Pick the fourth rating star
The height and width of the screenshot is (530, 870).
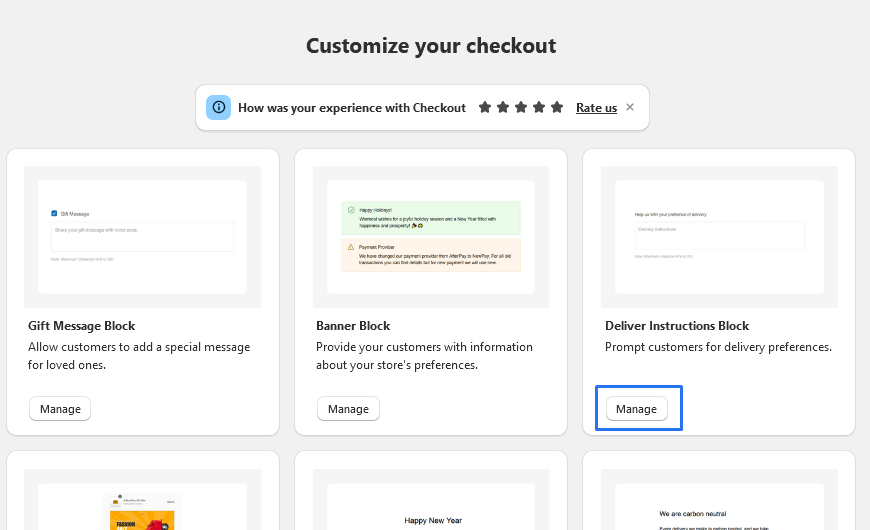(539, 107)
